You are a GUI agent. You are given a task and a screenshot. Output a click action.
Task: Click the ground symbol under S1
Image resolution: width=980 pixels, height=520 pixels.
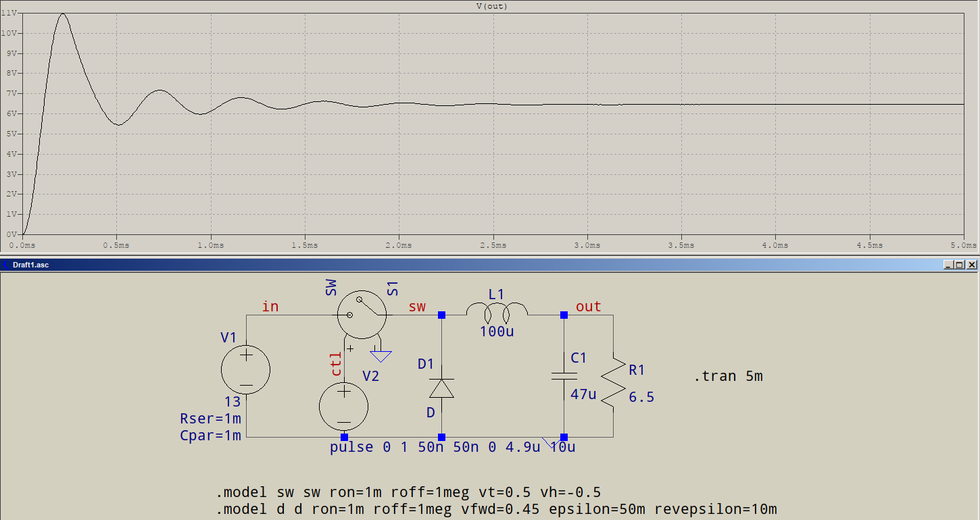381,356
